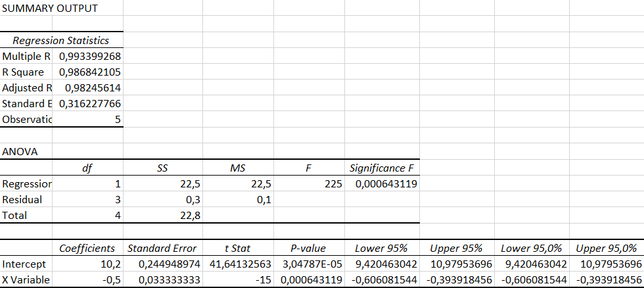Select the Total SS value 22,8
The width and height of the screenshot is (644, 288).
click(189, 216)
